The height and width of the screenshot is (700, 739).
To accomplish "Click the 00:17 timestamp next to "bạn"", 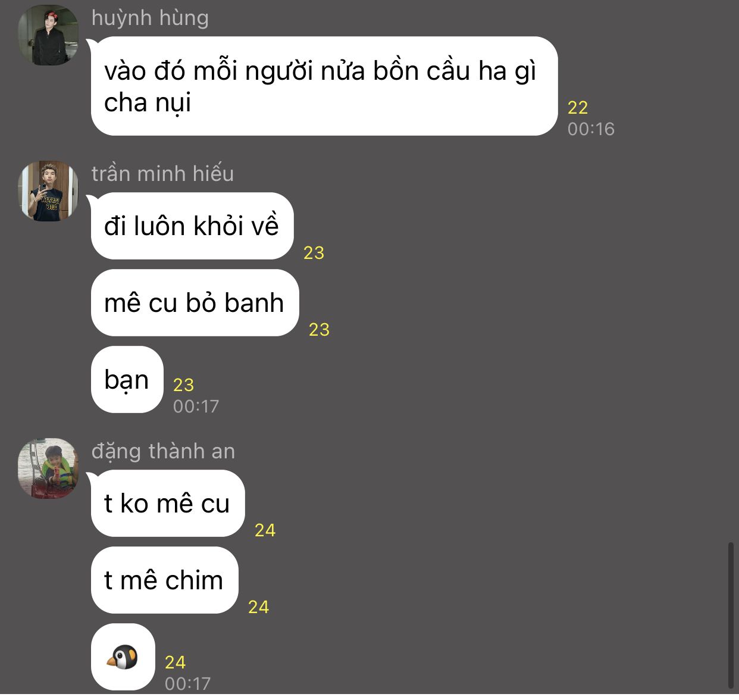I will [196, 407].
